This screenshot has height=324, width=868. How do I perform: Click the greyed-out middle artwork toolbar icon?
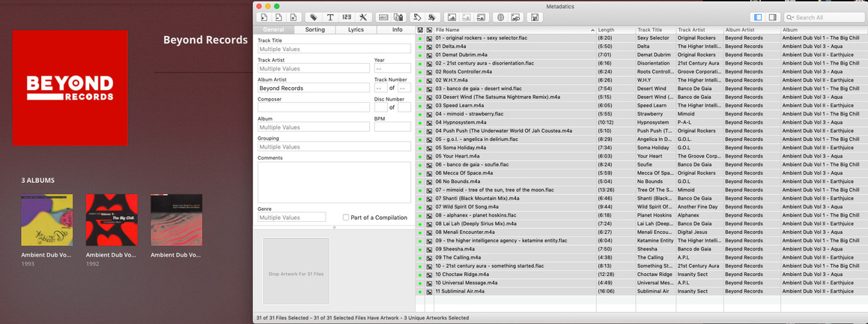pyautogui.click(x=466, y=17)
